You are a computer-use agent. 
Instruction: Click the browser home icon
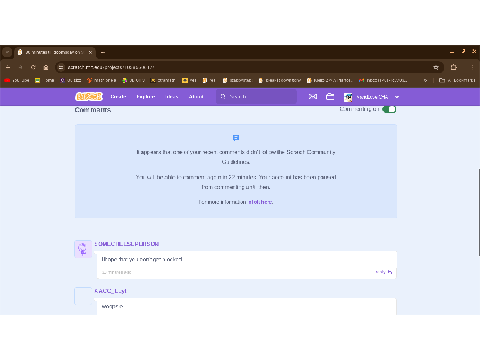tap(46, 67)
